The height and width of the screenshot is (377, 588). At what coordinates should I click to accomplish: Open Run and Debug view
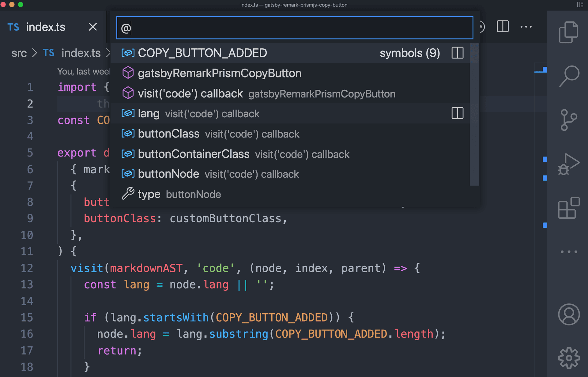pyautogui.click(x=568, y=164)
